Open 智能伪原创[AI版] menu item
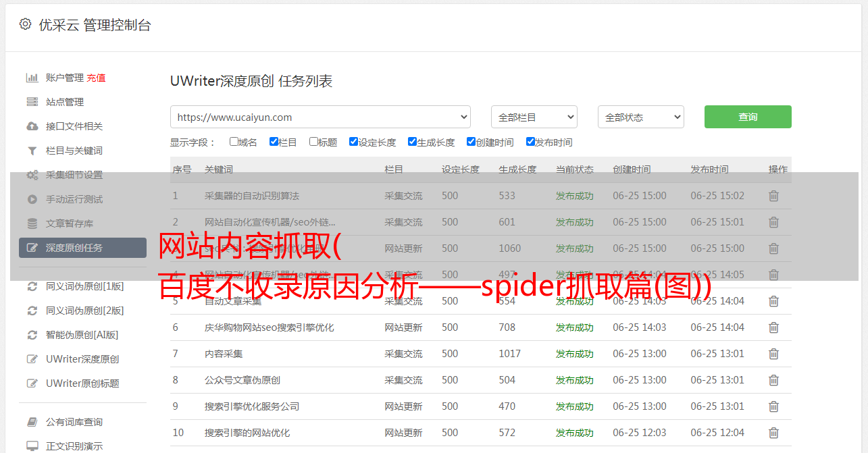The image size is (868, 453). pos(82,335)
